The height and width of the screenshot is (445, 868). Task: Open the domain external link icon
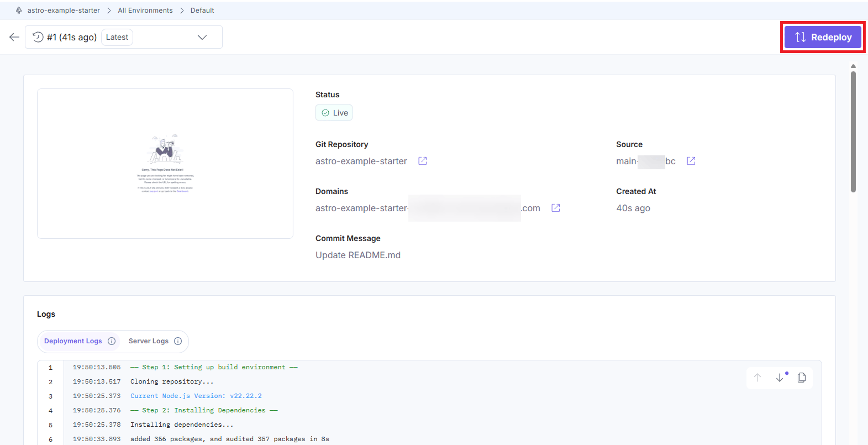point(555,208)
